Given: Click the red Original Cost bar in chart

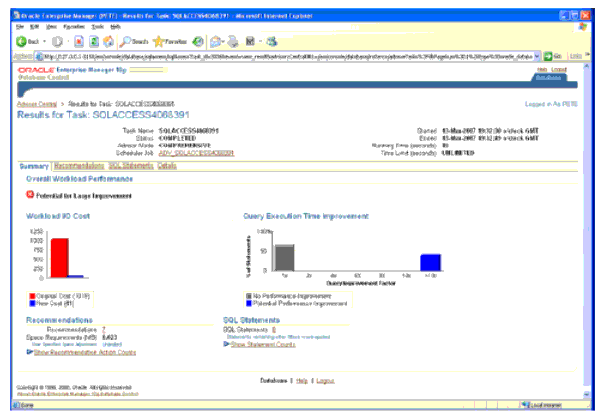Looking at the screenshot, I should (x=60, y=258).
